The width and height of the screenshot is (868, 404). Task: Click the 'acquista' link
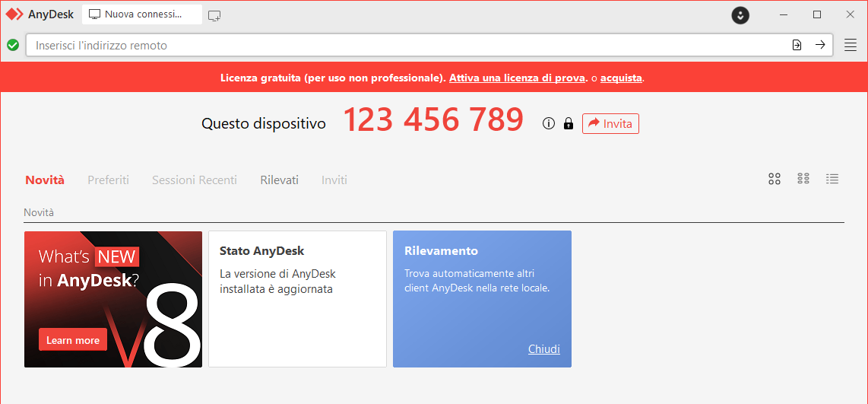click(x=621, y=78)
